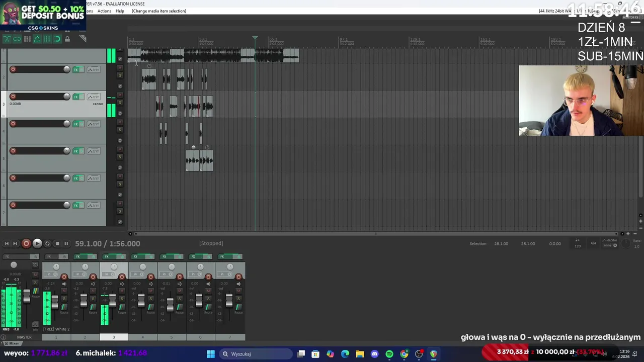The width and height of the screenshot is (644, 362).
Task: Open the Actions menu
Action: (x=104, y=11)
